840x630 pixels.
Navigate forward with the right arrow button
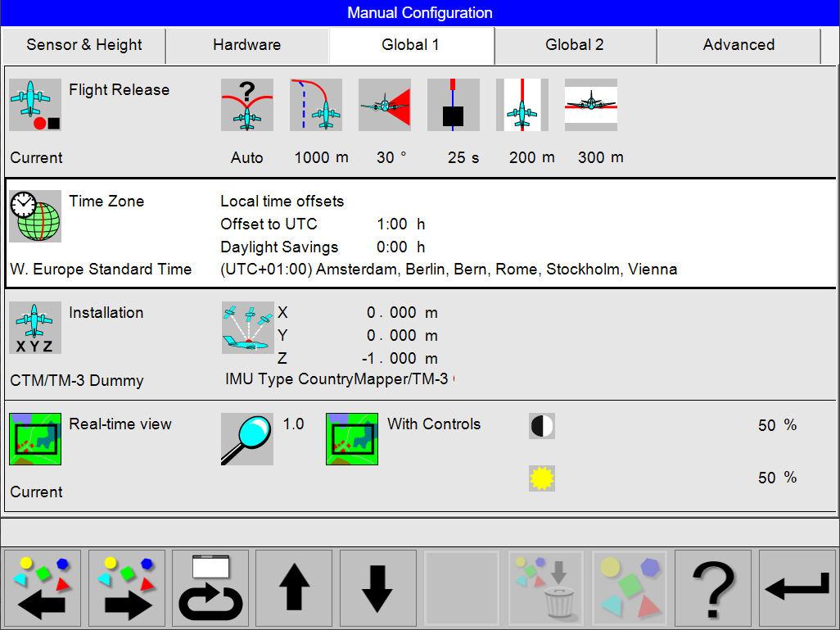126,588
